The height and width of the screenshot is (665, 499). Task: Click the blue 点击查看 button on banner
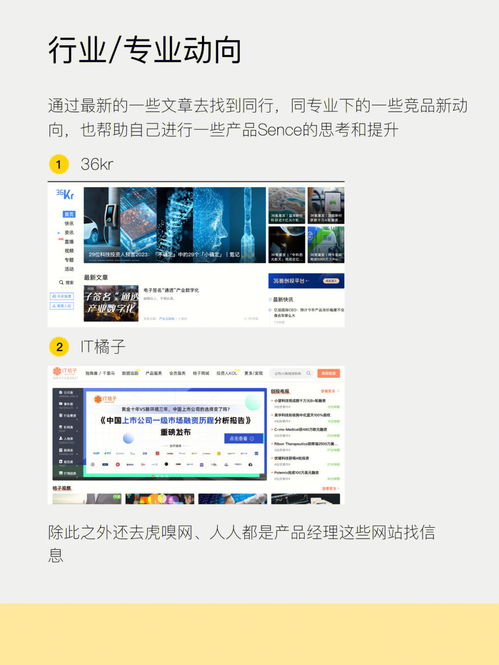(243, 439)
